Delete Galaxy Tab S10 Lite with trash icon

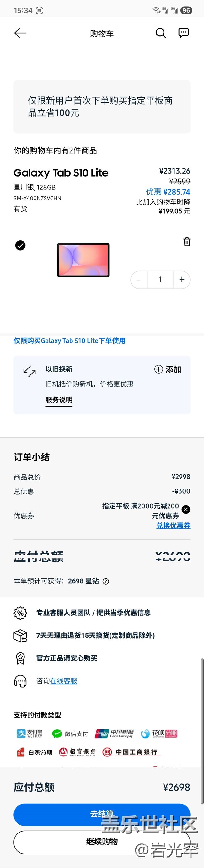coord(187,242)
